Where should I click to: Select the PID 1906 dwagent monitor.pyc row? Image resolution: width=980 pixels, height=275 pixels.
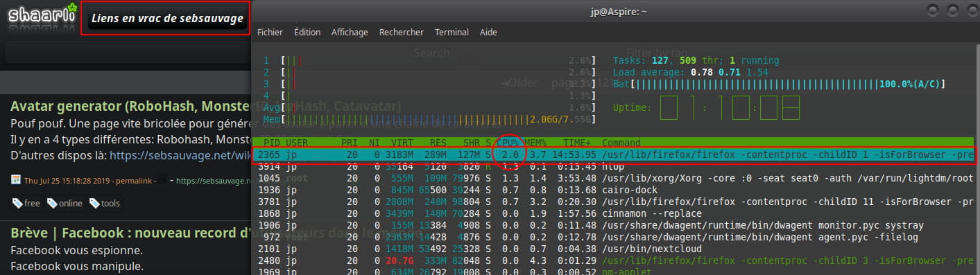pos(614,225)
